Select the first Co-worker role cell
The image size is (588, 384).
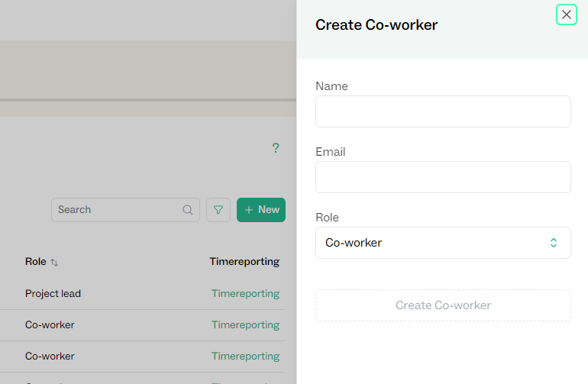coord(50,324)
